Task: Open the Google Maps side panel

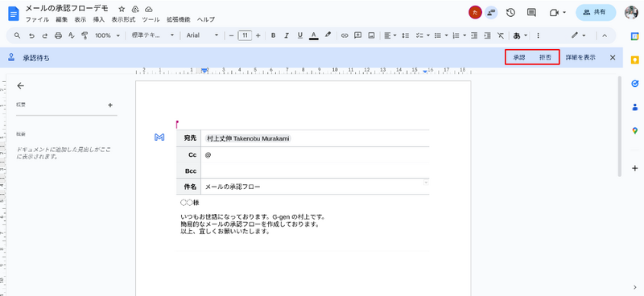Action: (x=635, y=131)
